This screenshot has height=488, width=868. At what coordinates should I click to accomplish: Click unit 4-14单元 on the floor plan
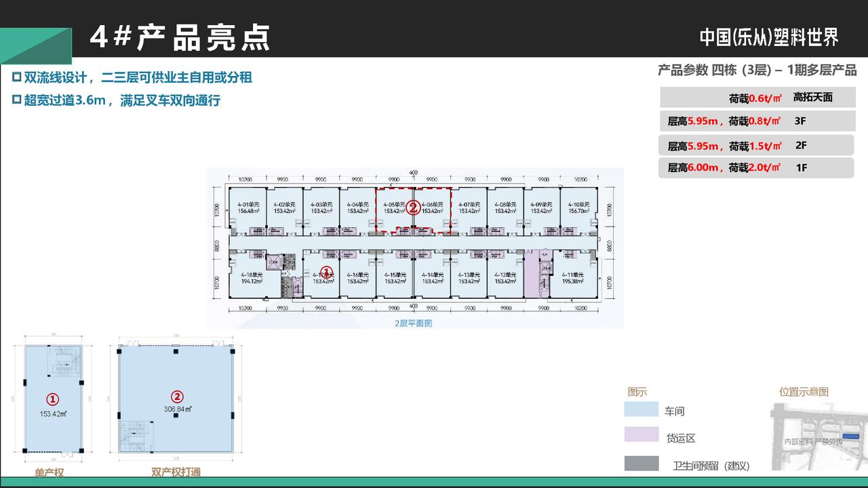pyautogui.click(x=432, y=273)
